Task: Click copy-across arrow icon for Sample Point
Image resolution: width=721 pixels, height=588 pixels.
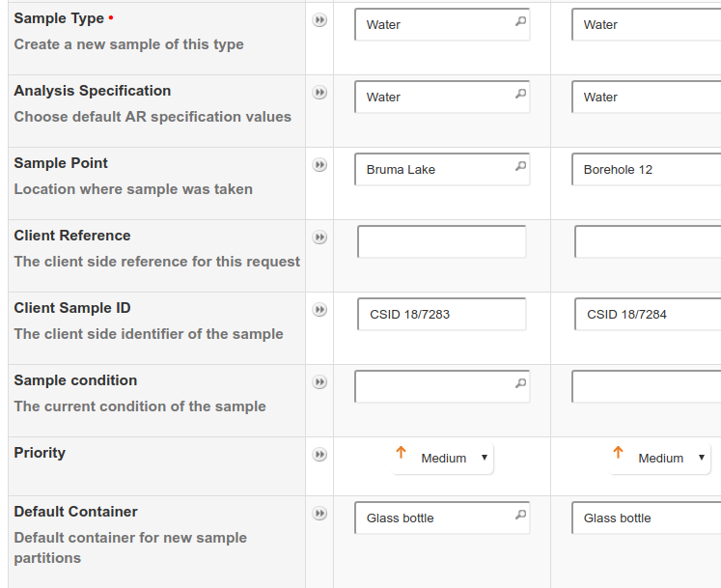Action: point(319,165)
